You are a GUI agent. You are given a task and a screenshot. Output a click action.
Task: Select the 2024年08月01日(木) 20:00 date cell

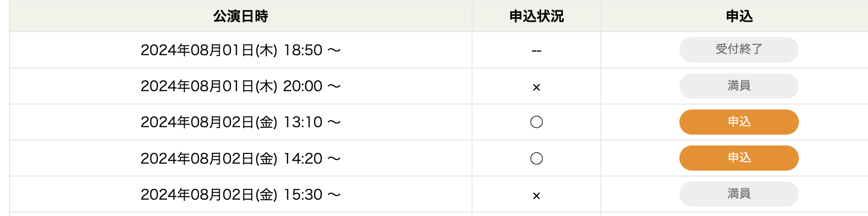[240, 86]
